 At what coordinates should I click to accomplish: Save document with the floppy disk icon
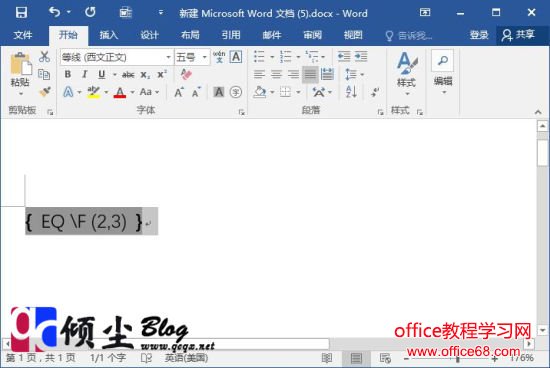(21, 13)
